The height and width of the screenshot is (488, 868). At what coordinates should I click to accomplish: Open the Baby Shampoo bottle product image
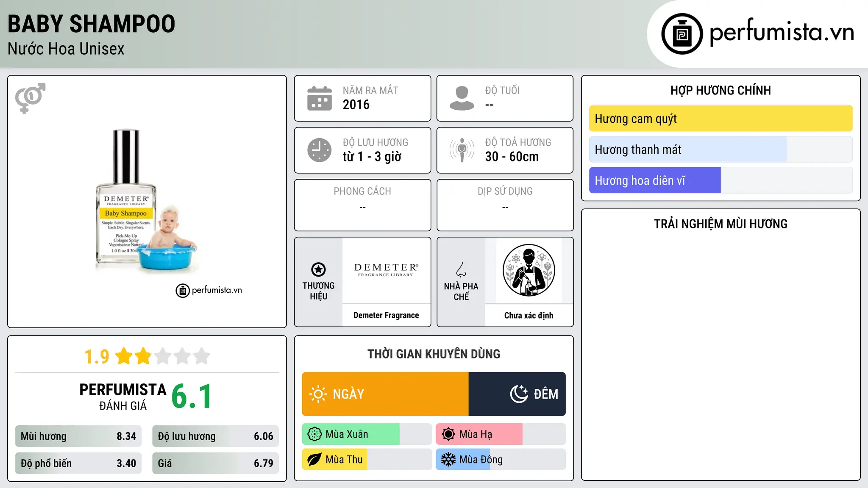click(147, 201)
